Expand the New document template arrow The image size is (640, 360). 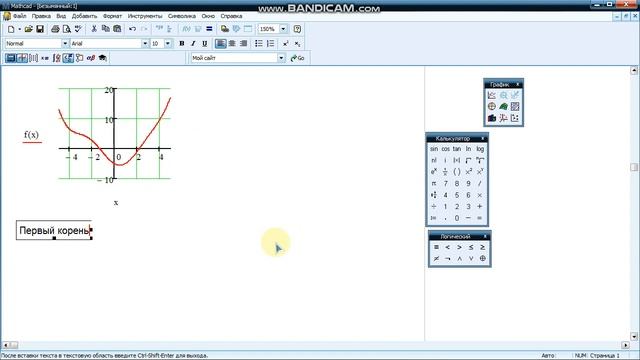(19, 29)
